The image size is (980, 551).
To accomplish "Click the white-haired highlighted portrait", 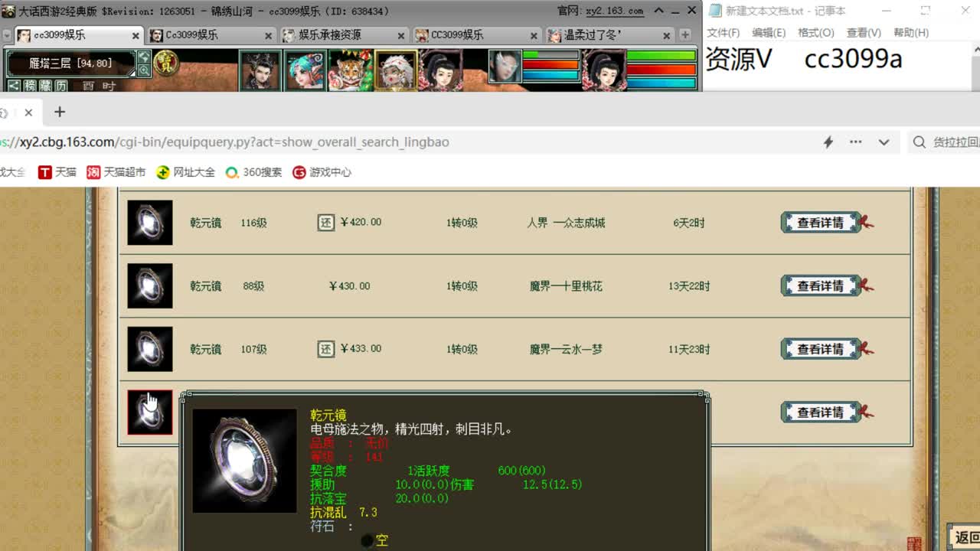I will (396, 70).
